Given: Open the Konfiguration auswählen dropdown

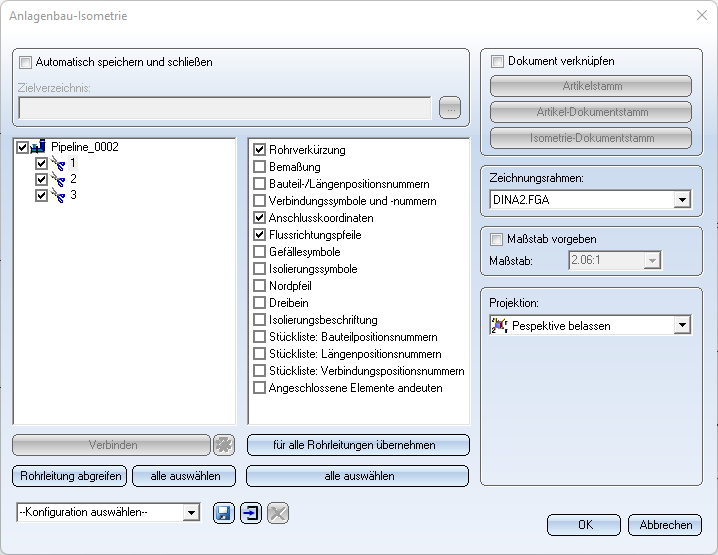Looking at the screenshot, I should [x=191, y=512].
